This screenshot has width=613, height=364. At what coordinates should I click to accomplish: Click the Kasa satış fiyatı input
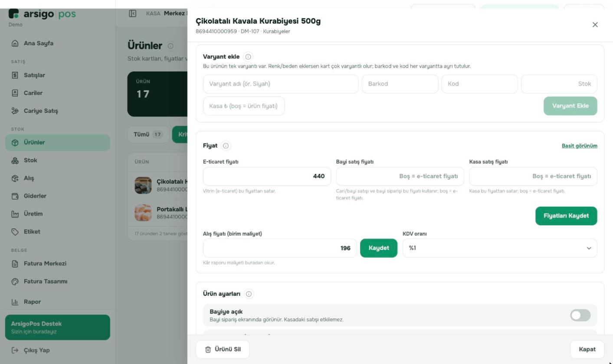533,176
